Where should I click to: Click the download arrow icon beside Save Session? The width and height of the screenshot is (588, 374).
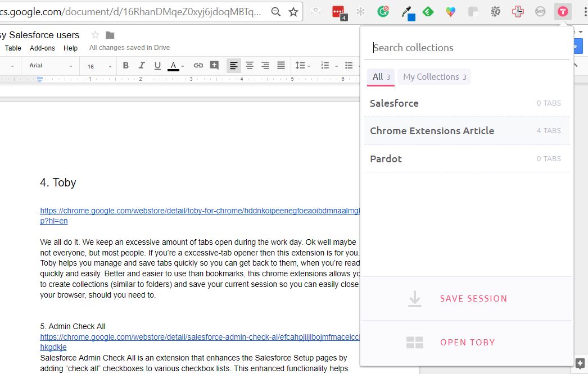tap(415, 299)
